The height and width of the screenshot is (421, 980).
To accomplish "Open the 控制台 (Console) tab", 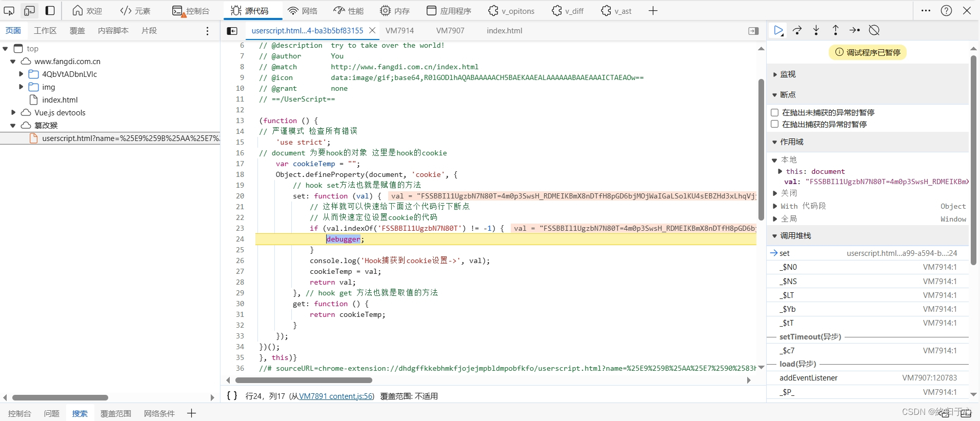I will coord(191,10).
